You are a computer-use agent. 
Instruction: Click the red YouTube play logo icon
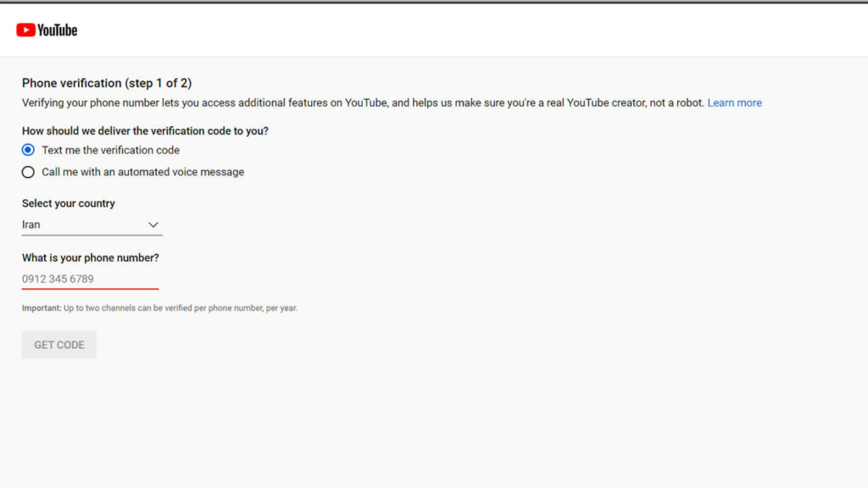click(25, 30)
